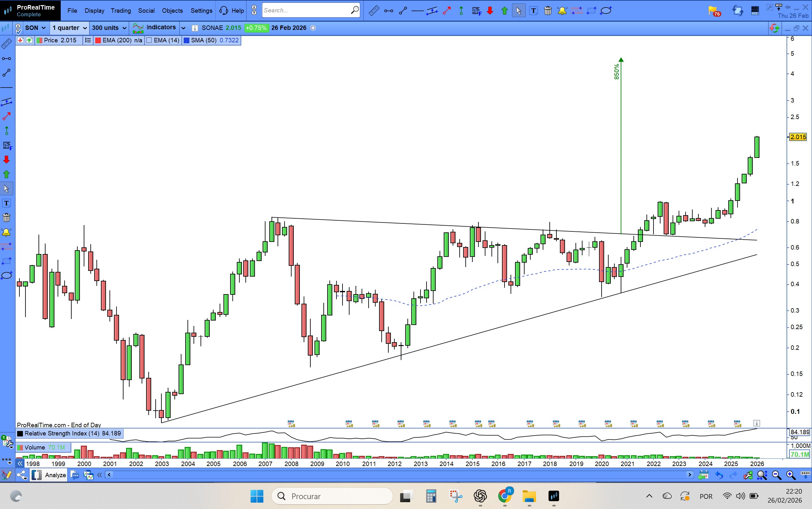Toggle the EMA (14) indicator checkbox
812x509 pixels.
149,40
